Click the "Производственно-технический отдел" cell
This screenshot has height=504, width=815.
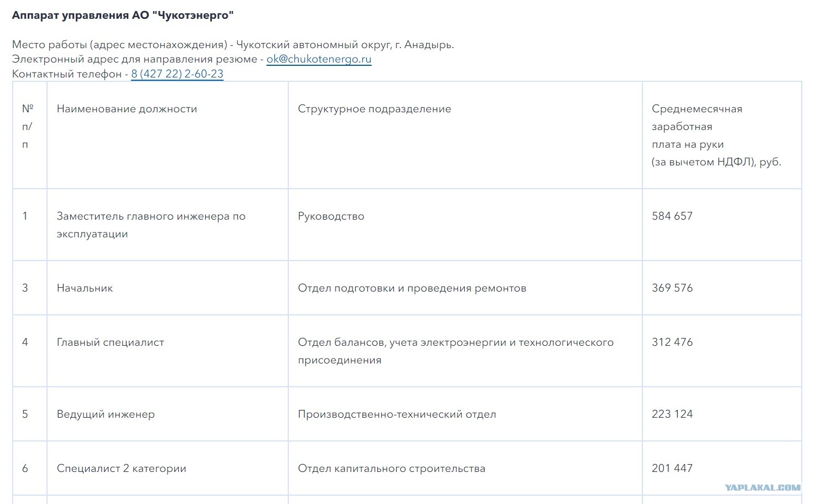pos(397,414)
